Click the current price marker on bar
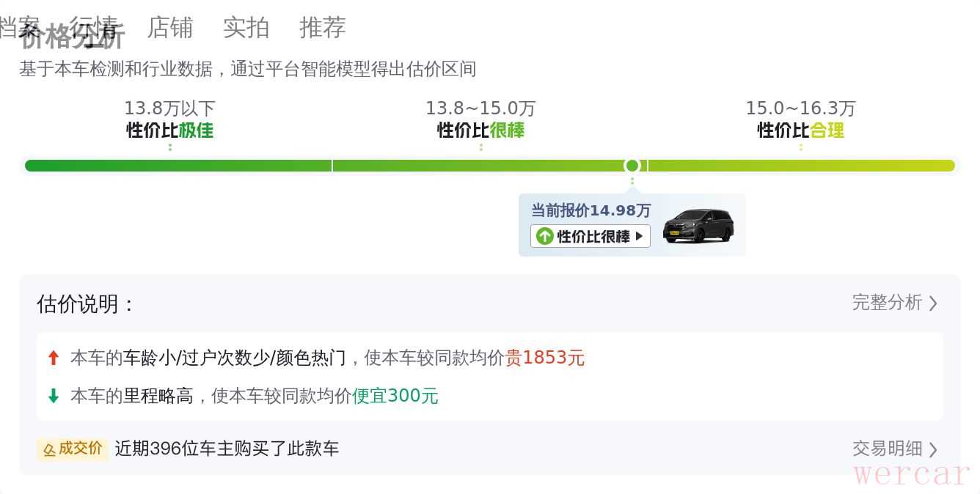This screenshot has width=980, height=494. (632, 166)
